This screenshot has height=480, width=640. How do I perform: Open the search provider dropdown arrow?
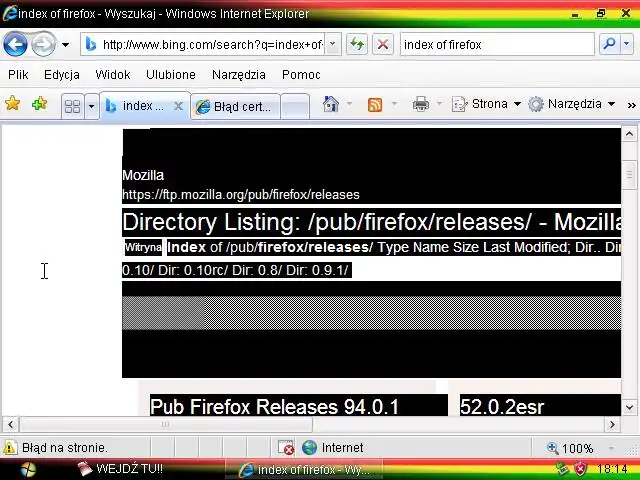tap(627, 44)
